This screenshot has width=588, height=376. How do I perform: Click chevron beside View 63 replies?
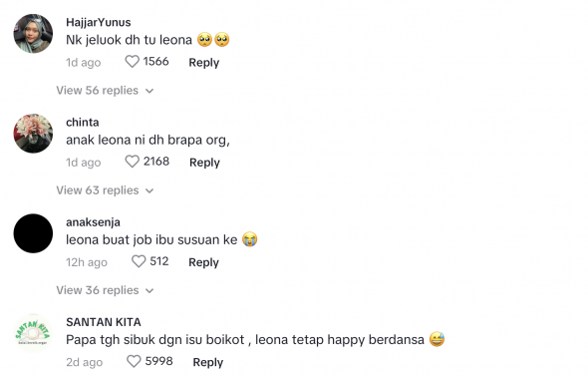149,190
